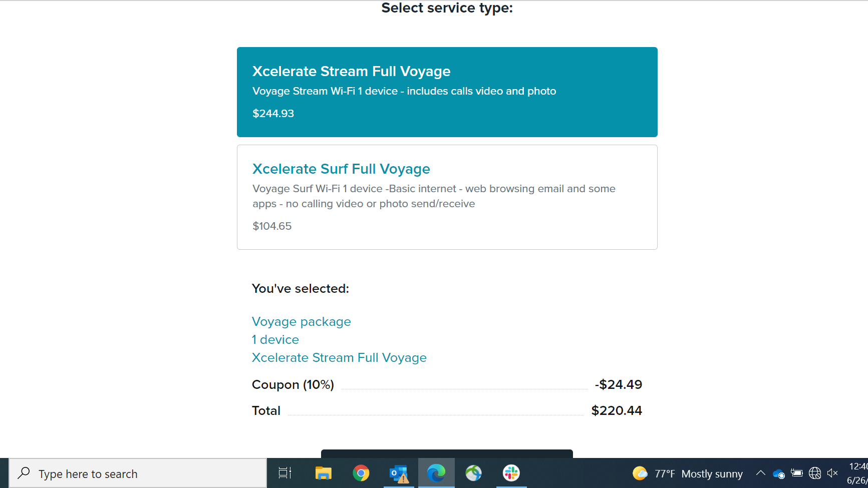Open the weather widget showing 77°F
This screenshot has width=868, height=488.
688,473
